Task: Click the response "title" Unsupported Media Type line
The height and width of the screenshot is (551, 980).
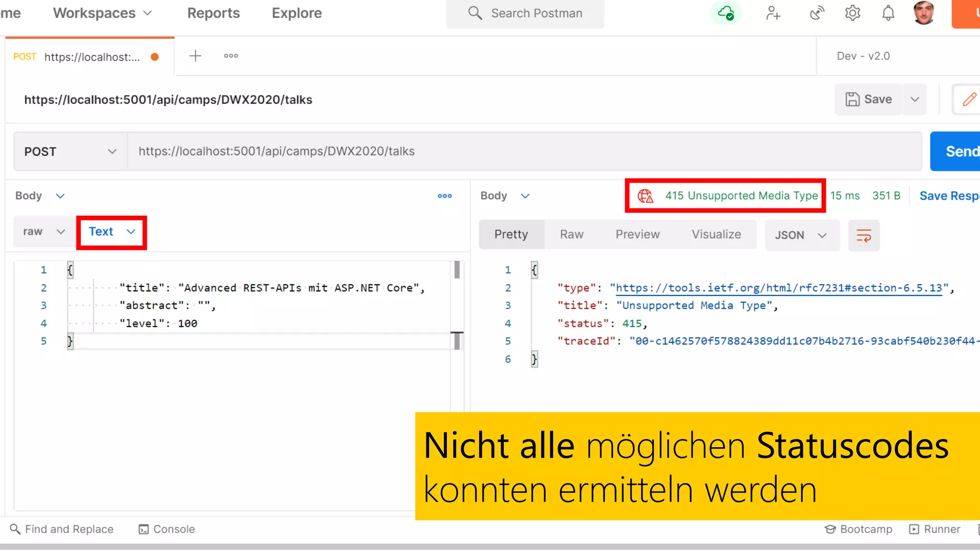Action: tap(668, 306)
